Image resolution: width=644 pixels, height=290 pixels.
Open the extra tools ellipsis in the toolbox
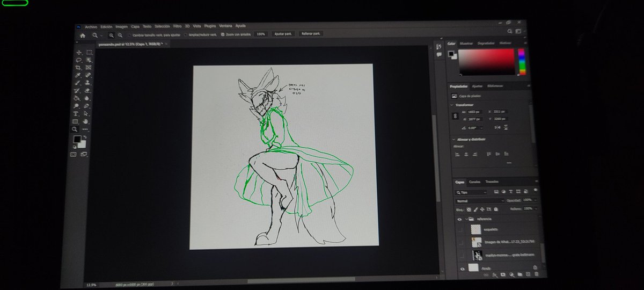(85, 129)
